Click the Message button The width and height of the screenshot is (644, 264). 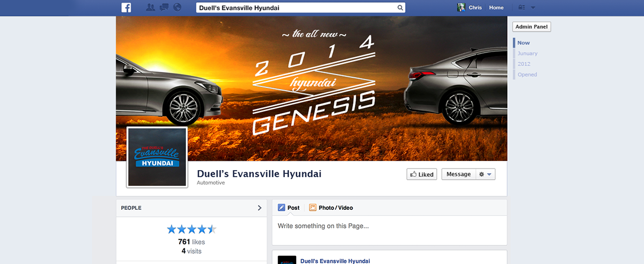click(458, 174)
